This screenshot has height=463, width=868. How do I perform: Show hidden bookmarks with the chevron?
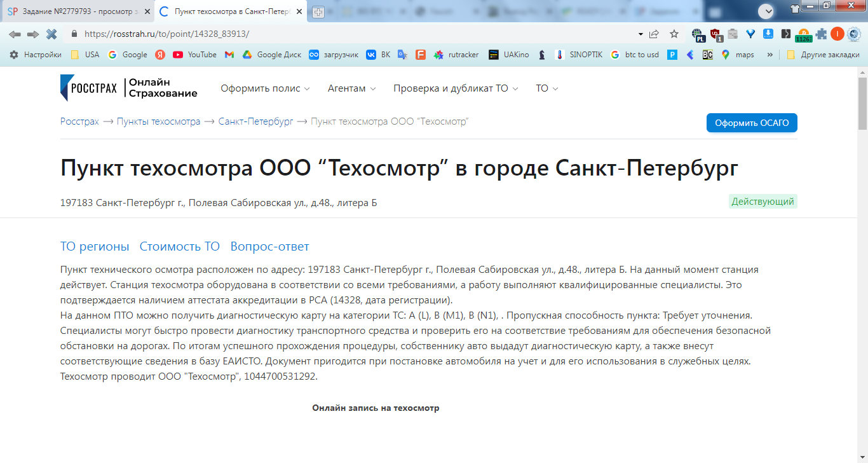(x=770, y=55)
